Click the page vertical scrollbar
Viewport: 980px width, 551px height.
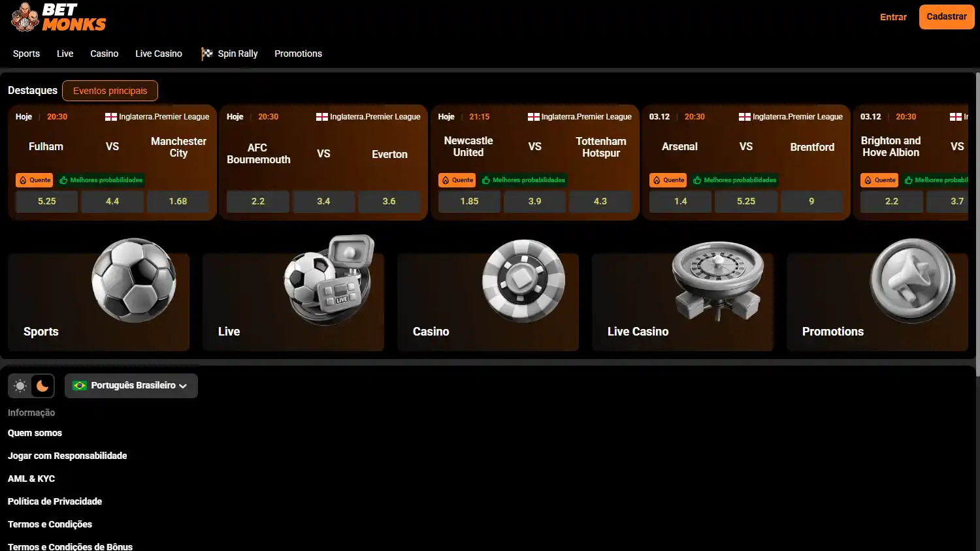pos(977,224)
